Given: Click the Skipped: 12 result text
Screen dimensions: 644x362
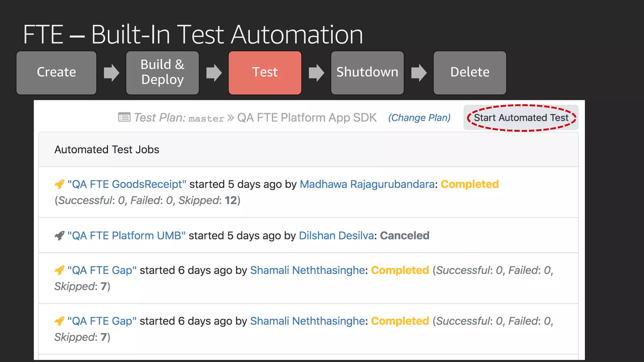Looking at the screenshot, I should pos(208,200).
